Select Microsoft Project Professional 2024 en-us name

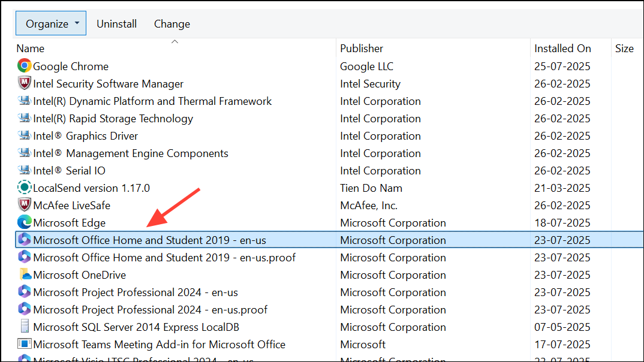tap(136, 292)
